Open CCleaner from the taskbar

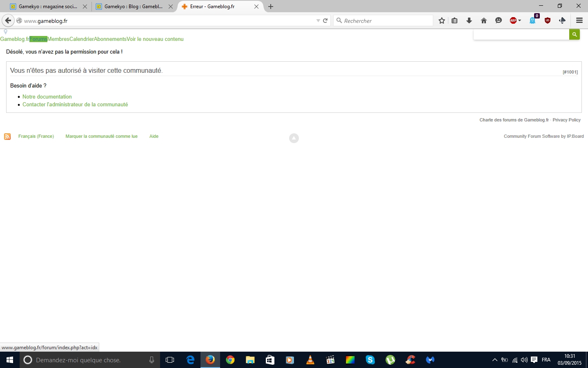pyautogui.click(x=410, y=360)
